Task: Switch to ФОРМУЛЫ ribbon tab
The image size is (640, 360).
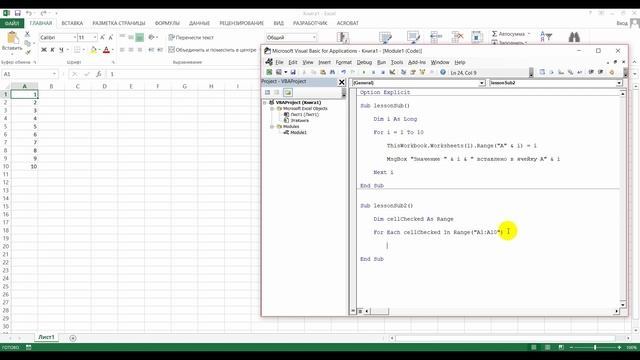Action: [167, 23]
